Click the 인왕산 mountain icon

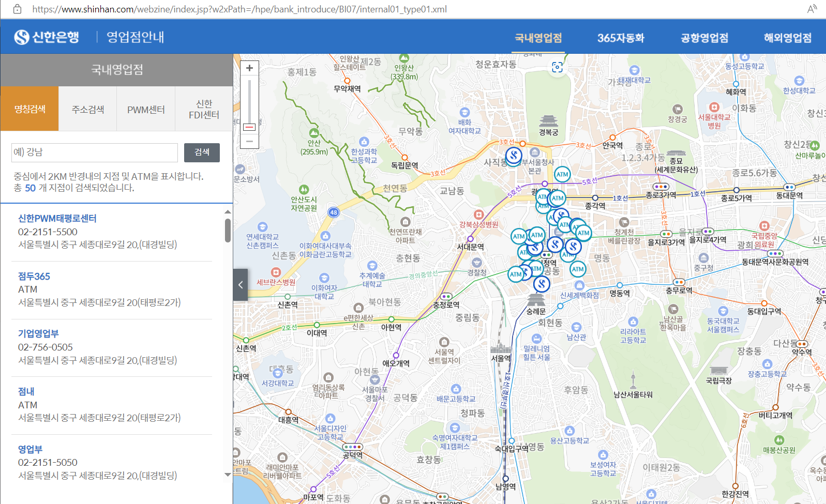pyautogui.click(x=404, y=58)
